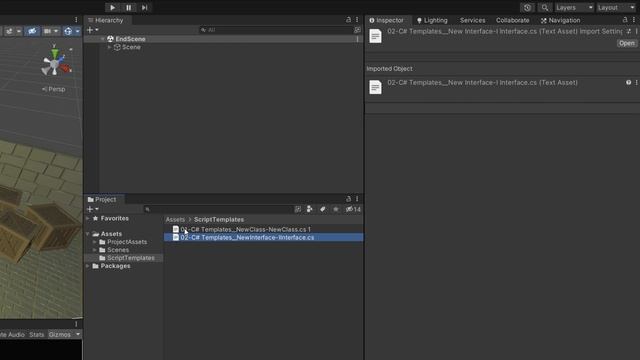Toggle the Inspector panel lock
This screenshot has width=640, height=360.
625,20
